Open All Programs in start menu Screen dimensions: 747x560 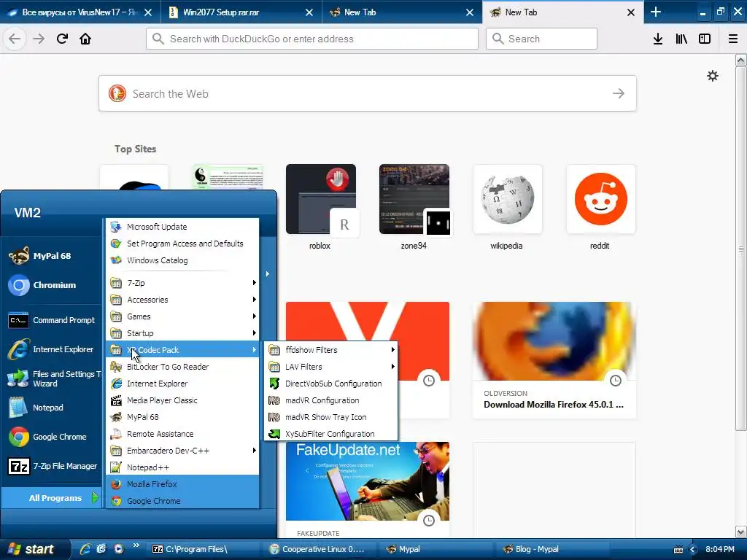[53, 498]
